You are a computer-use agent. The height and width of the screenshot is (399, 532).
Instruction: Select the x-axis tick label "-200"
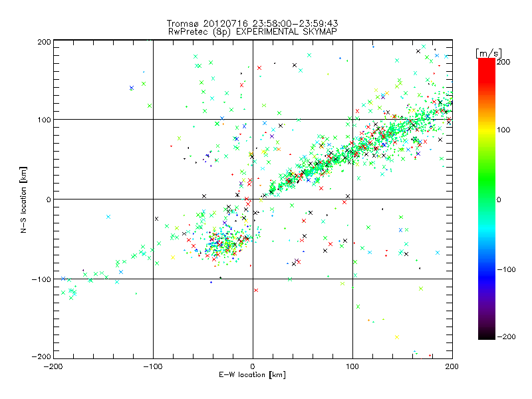(53, 366)
